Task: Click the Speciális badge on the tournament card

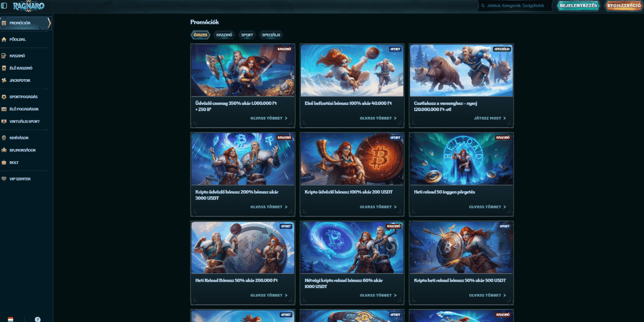Action: tap(502, 49)
